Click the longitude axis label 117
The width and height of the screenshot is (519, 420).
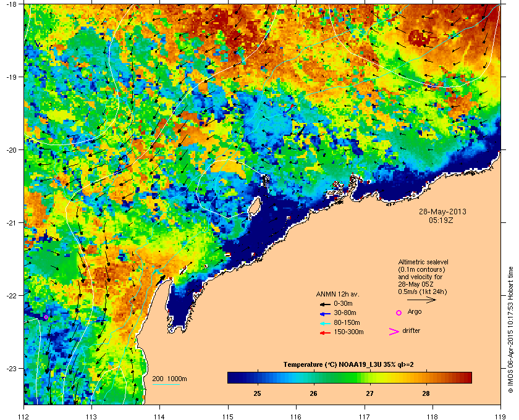point(365,416)
